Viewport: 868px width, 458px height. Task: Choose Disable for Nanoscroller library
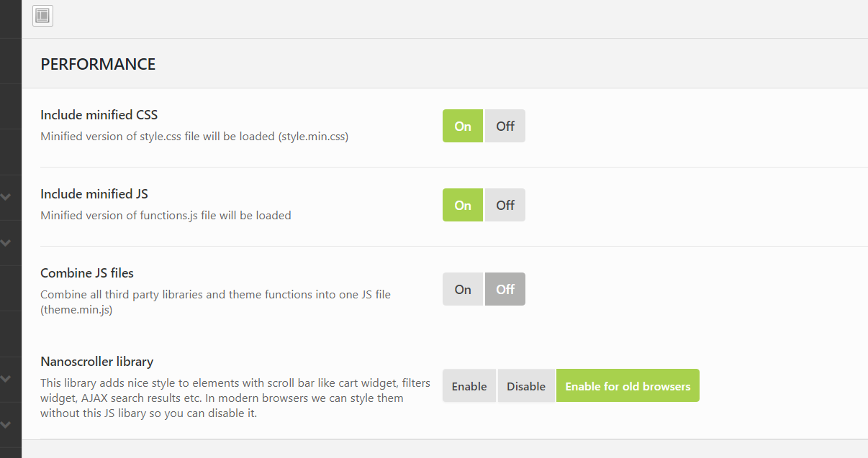[525, 386]
